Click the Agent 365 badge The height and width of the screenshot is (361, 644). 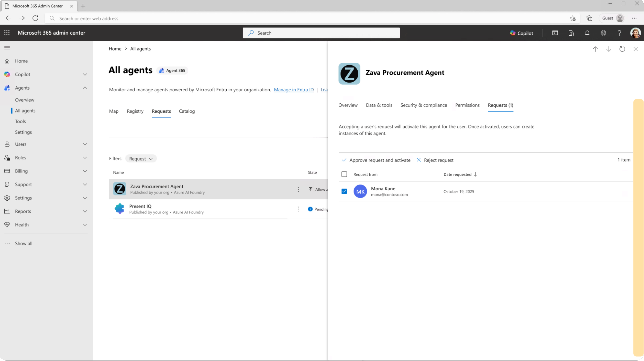tap(172, 71)
